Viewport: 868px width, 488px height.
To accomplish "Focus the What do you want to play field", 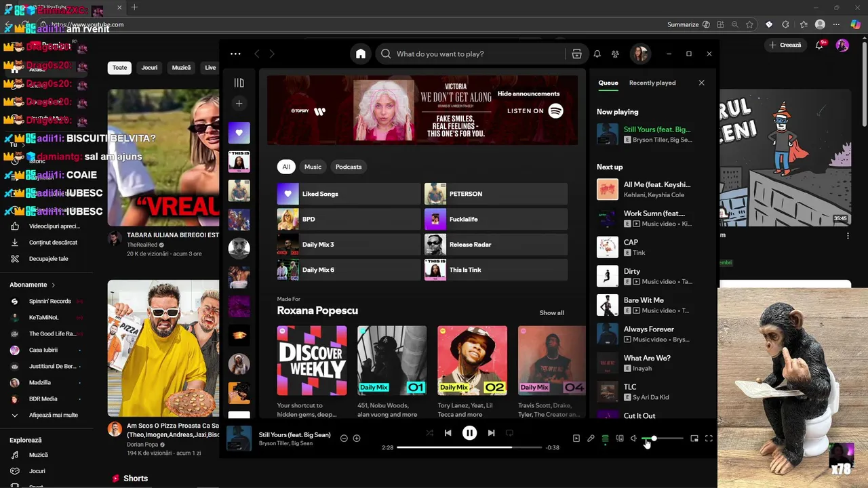I will pyautogui.click(x=469, y=54).
